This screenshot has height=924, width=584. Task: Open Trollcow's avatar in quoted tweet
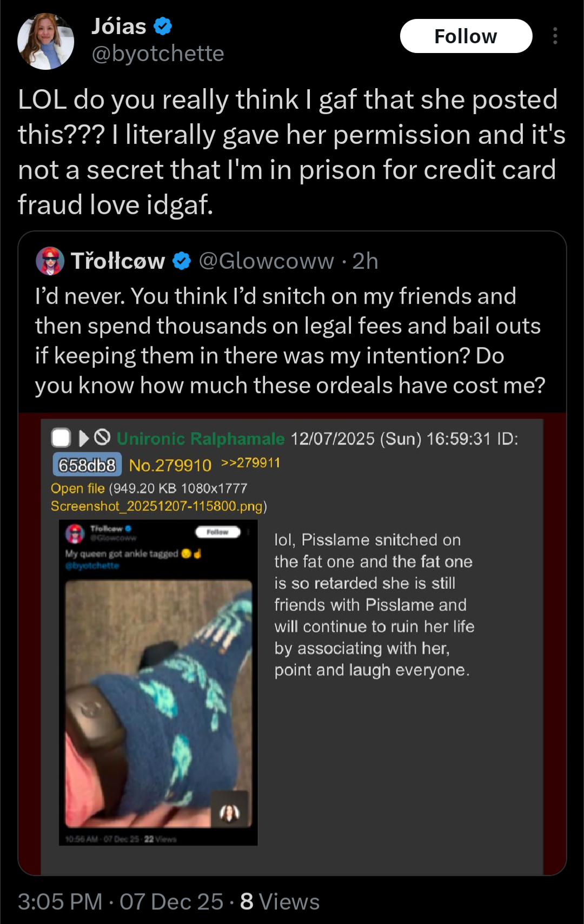pyautogui.click(x=50, y=261)
